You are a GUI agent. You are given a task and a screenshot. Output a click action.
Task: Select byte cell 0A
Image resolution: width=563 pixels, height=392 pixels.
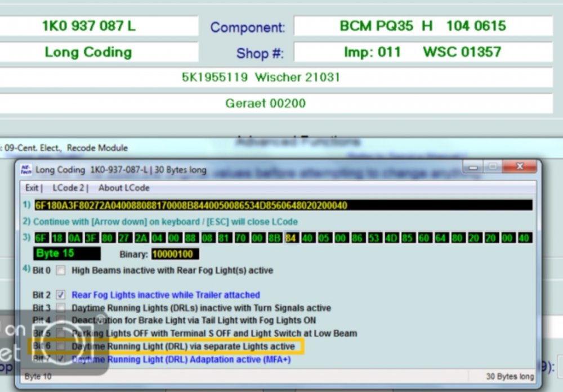75,238
